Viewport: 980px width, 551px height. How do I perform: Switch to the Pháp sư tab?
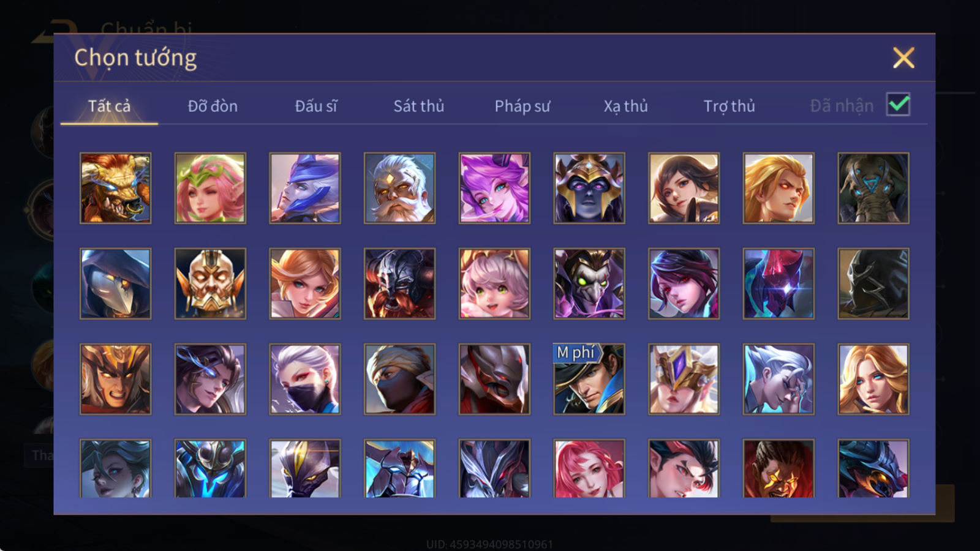(x=522, y=106)
